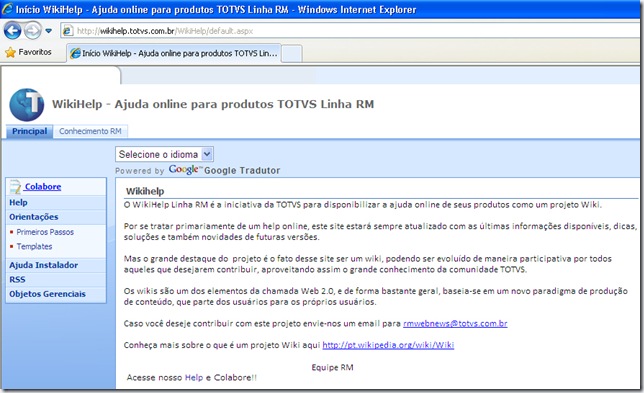This screenshot has width=644, height=393.
Task: Click the Google Tradutor label
Action: click(242, 170)
